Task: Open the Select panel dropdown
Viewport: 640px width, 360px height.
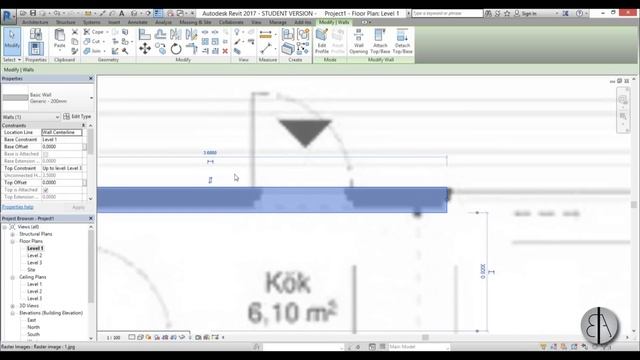Action: (x=12, y=60)
